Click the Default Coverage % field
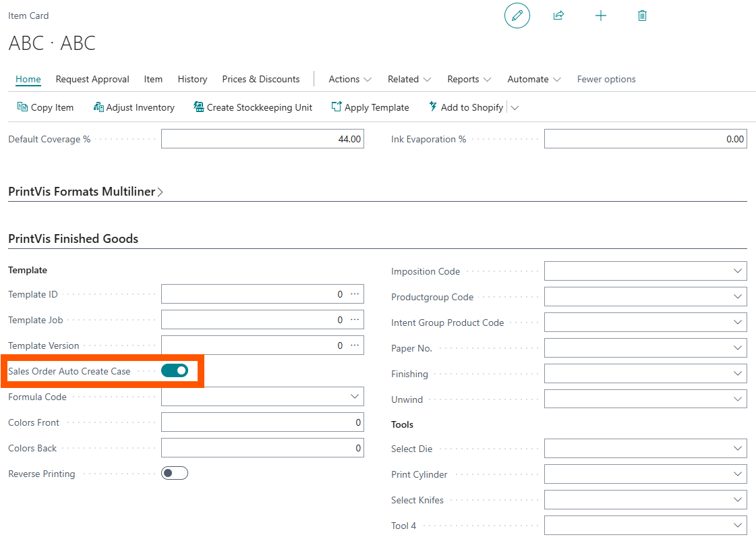The width and height of the screenshot is (756, 558). pos(262,140)
